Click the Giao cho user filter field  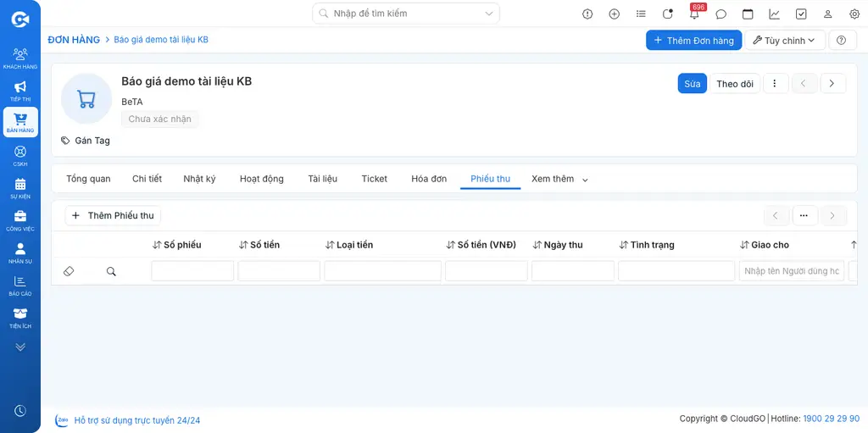pos(792,271)
